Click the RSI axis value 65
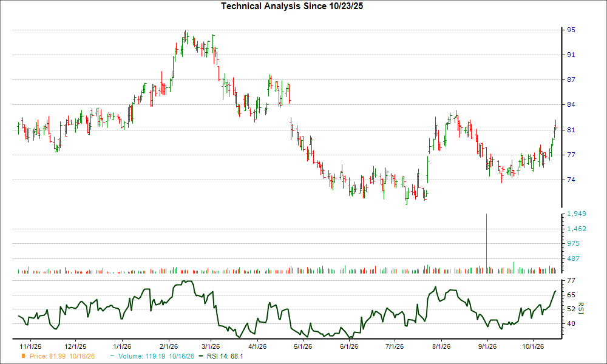This screenshot has height=364, width=607. click(x=571, y=295)
